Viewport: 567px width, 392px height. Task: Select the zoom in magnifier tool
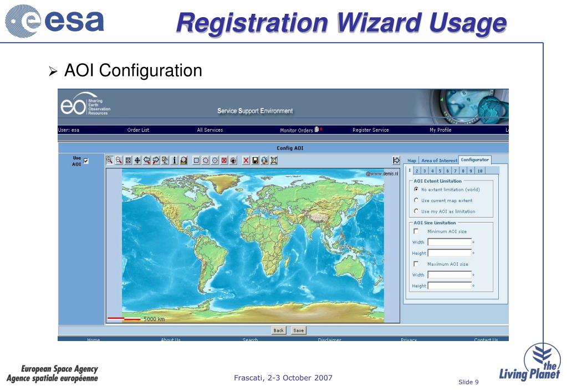tap(109, 160)
